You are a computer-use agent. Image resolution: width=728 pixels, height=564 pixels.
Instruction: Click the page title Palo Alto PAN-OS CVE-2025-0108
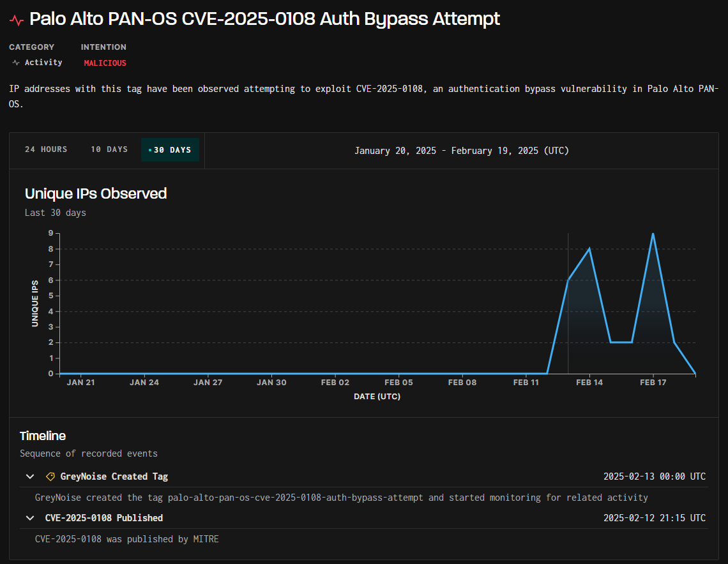pyautogui.click(x=264, y=19)
